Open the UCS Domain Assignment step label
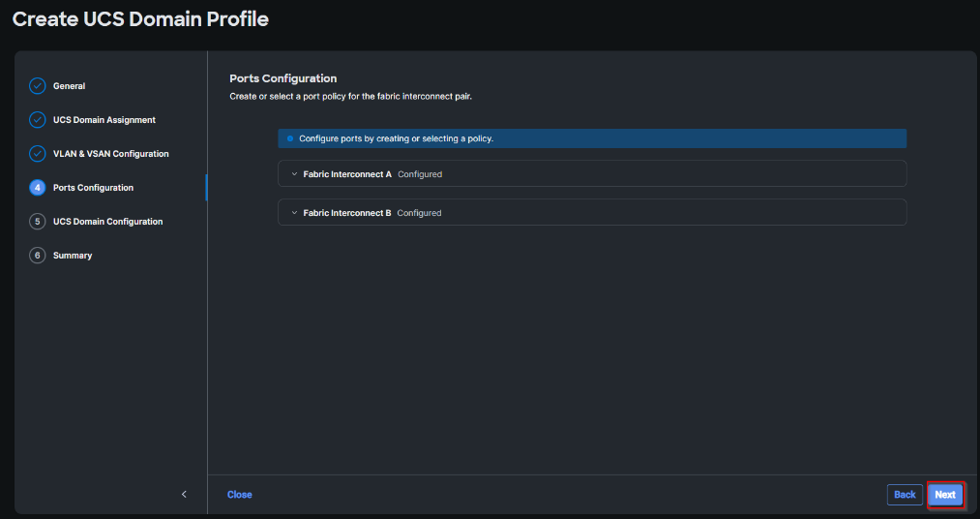 104,120
